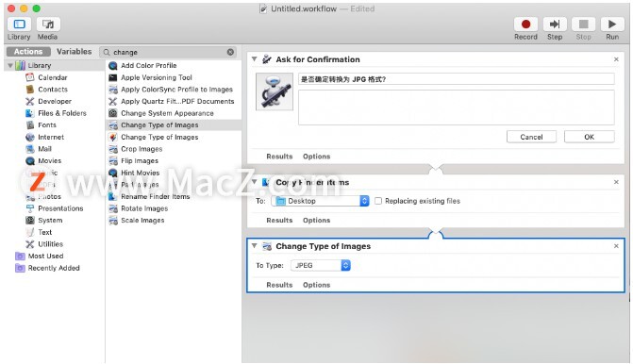The image size is (633, 364).
Task: Click the Automator robot image
Action: (x=275, y=91)
